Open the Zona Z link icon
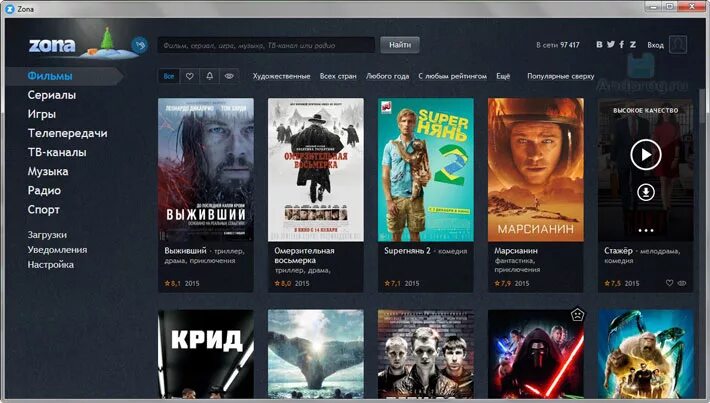The height and width of the screenshot is (403, 710). click(633, 44)
